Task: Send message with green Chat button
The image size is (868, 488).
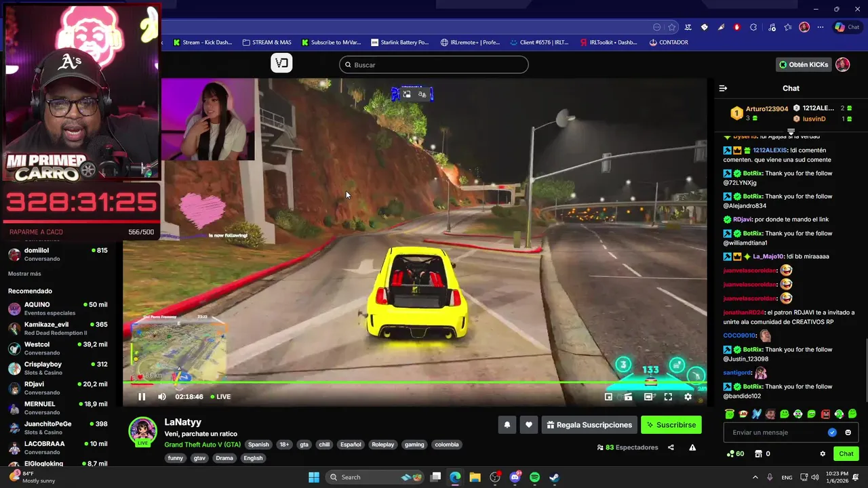Action: tap(846, 453)
